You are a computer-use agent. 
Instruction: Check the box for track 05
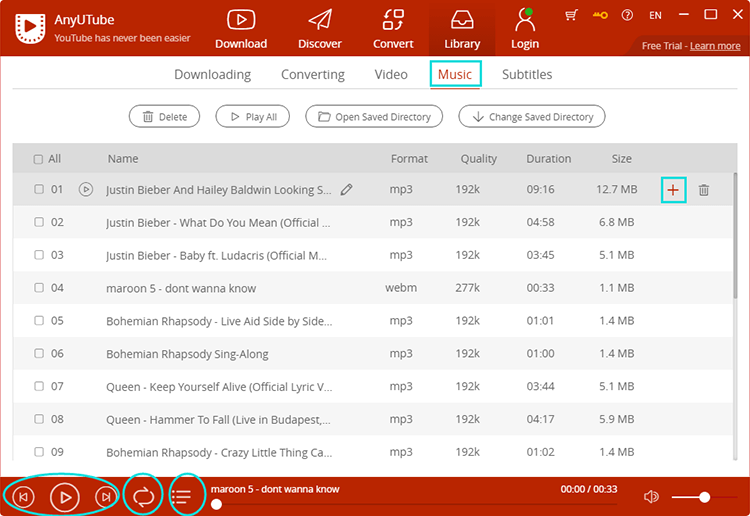point(39,320)
